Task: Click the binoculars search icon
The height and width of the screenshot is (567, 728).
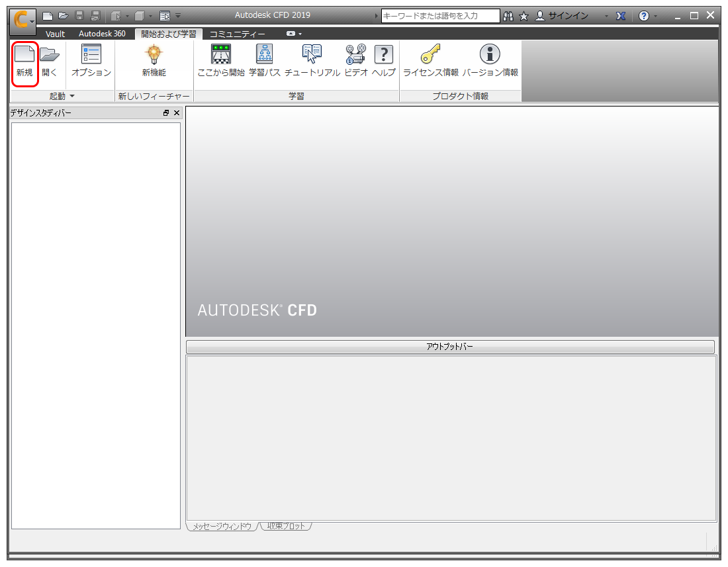Action: [508, 17]
